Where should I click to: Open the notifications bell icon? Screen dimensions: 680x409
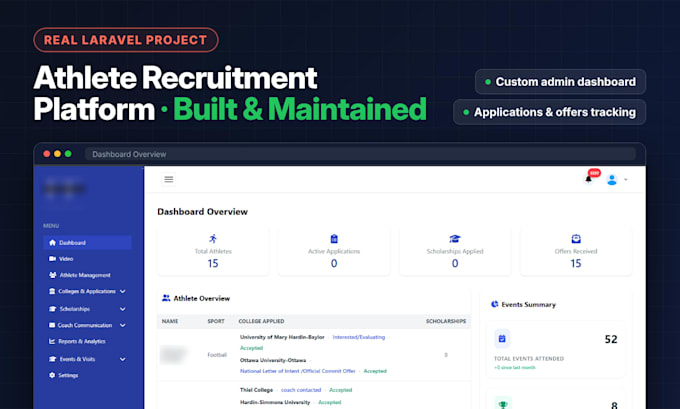point(588,179)
